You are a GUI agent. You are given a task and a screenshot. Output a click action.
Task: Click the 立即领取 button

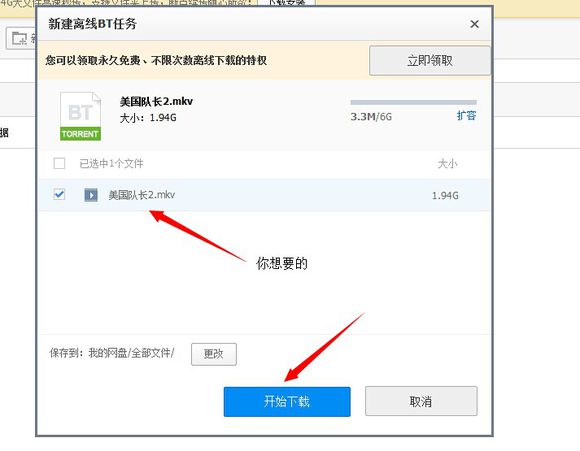tap(430, 60)
